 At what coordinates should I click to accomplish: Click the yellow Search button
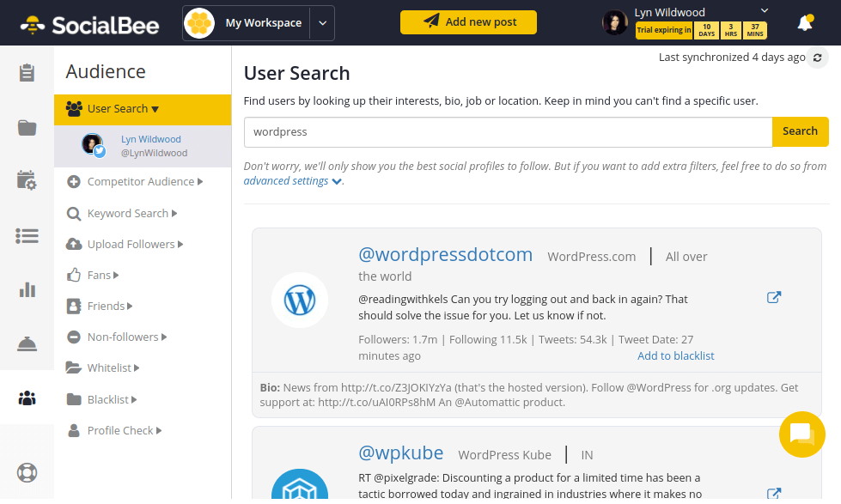(801, 131)
